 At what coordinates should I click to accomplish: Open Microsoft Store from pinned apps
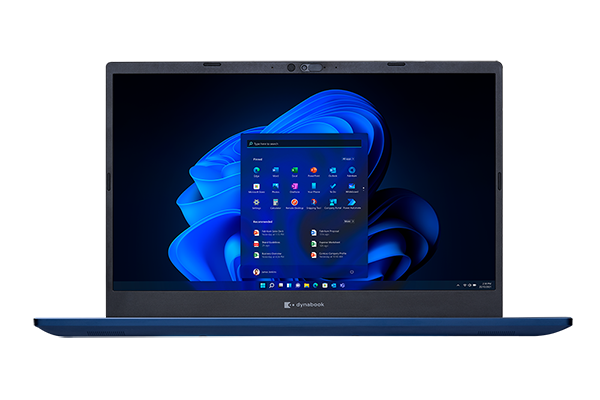257,187
